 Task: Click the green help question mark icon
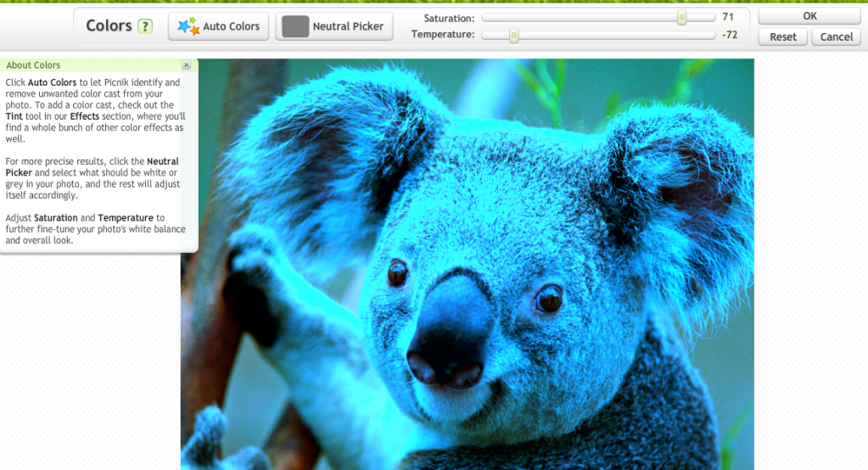click(145, 26)
